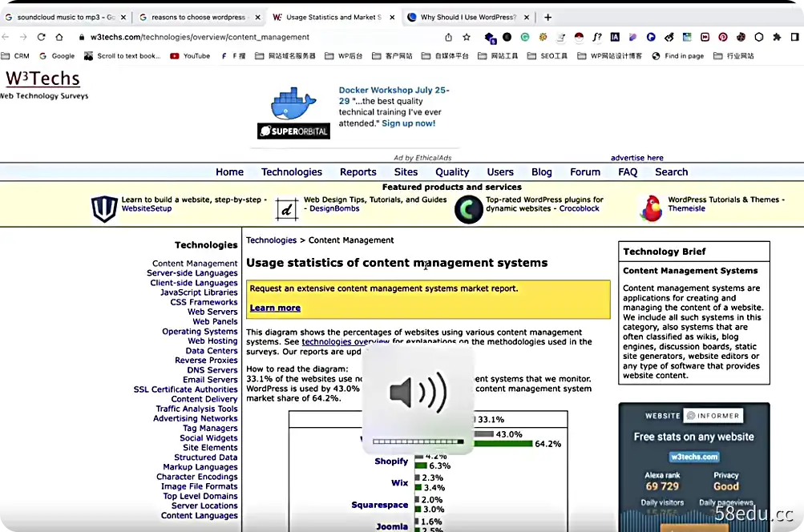The image size is (804, 532).
Task: Click the forward navigation arrow
Action: [23, 37]
